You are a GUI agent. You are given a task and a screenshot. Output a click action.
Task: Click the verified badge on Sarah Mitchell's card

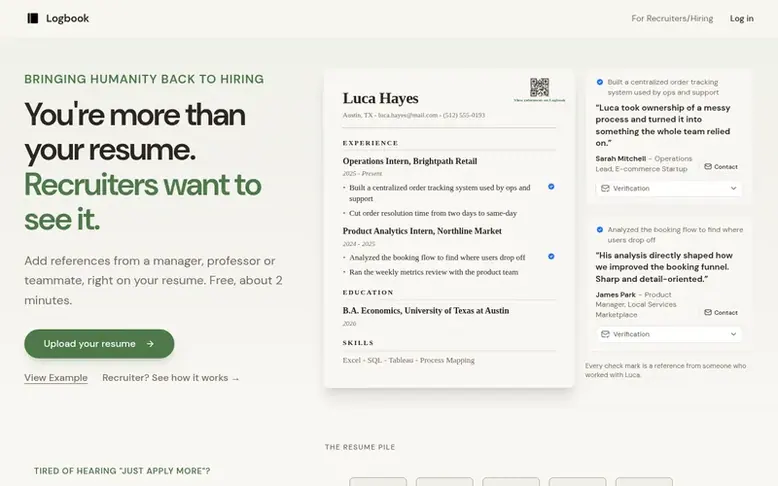pos(600,82)
